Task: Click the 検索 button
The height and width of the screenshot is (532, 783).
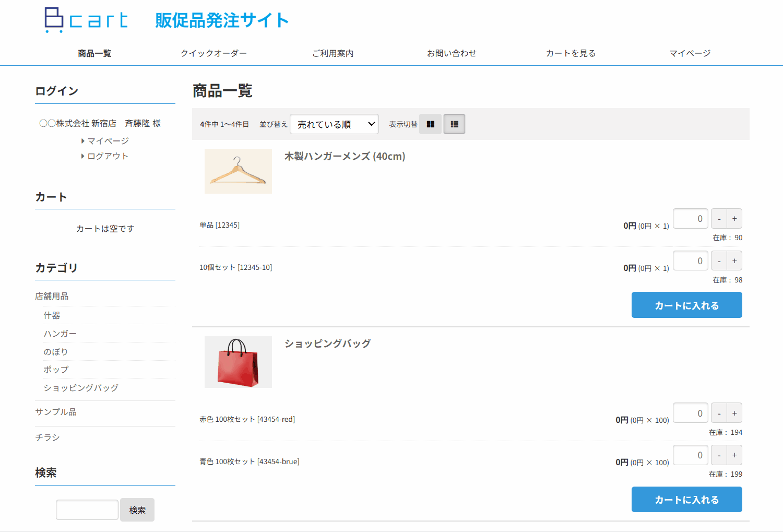Action: (x=137, y=510)
